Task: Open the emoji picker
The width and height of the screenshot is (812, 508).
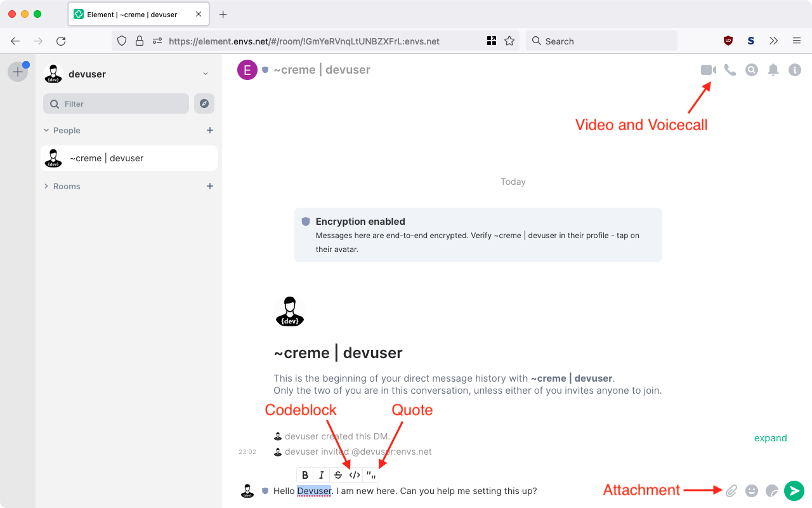Action: pyautogui.click(x=752, y=491)
